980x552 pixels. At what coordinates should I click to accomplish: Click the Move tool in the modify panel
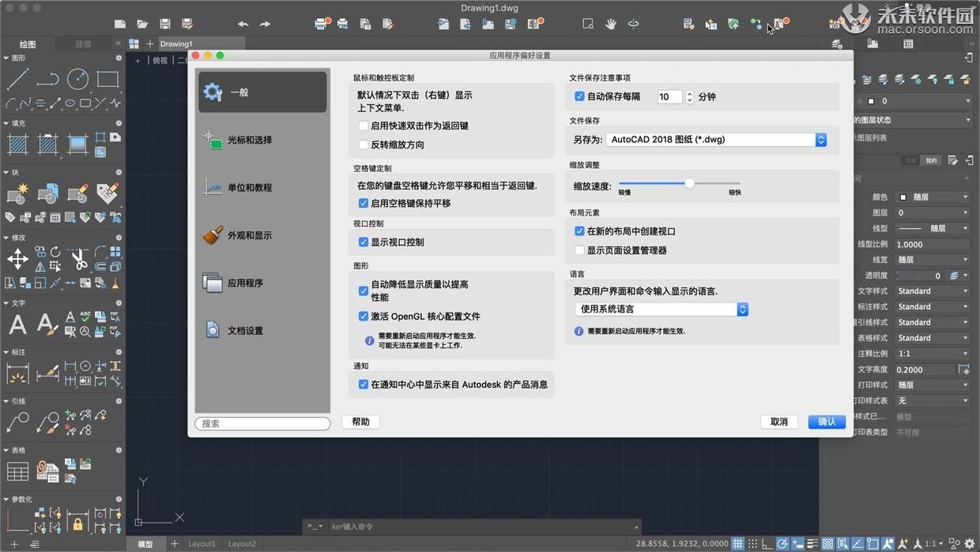point(17,258)
